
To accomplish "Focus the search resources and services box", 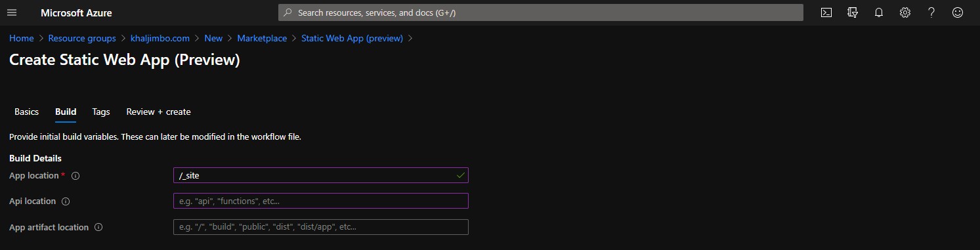I will 541,12.
